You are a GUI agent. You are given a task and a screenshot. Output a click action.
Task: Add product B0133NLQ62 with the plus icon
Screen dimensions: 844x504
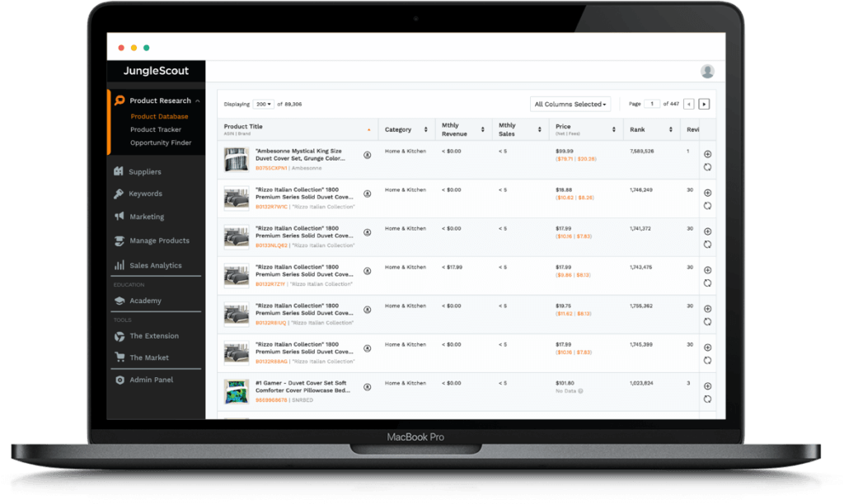[x=707, y=231]
